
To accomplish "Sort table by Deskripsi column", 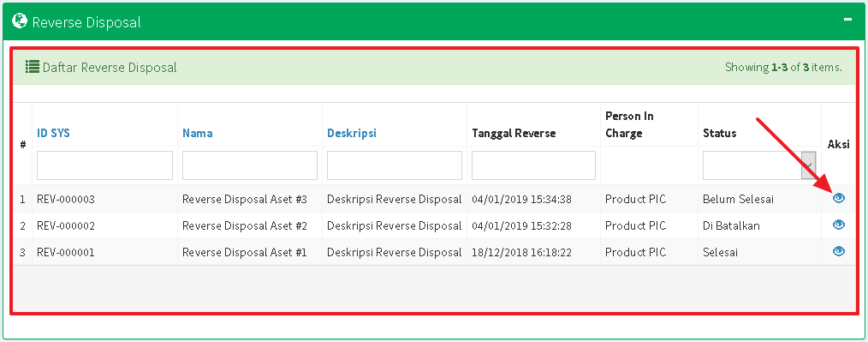I will [x=352, y=133].
